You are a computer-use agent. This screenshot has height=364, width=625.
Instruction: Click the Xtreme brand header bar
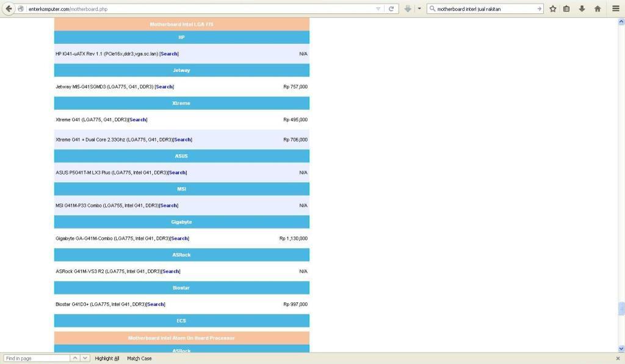point(182,103)
